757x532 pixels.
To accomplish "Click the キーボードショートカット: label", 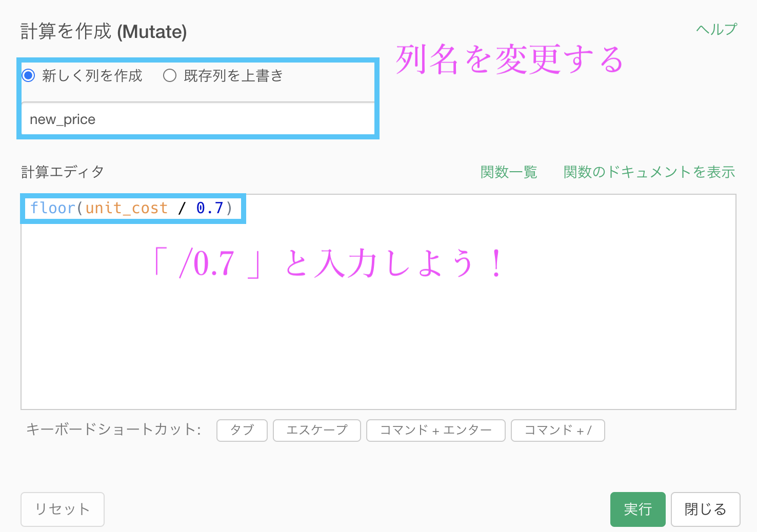I will (113, 429).
